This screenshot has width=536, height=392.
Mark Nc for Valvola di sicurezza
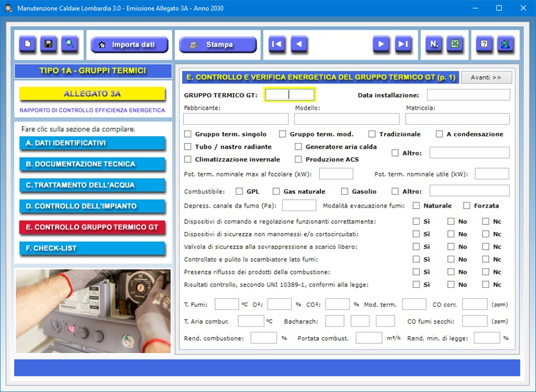click(486, 247)
